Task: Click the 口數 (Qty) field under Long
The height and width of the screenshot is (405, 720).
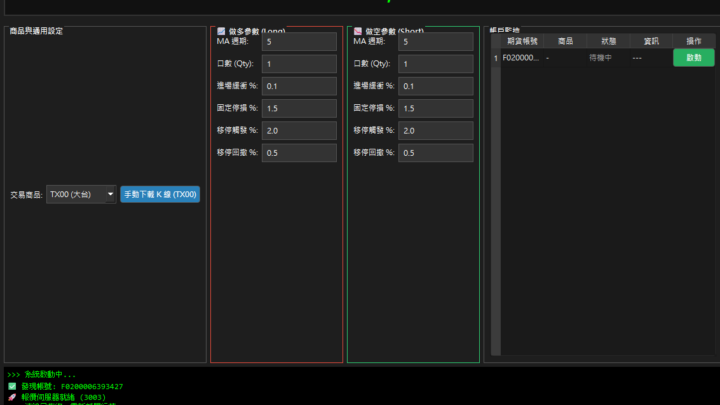Action: pyautogui.click(x=299, y=64)
